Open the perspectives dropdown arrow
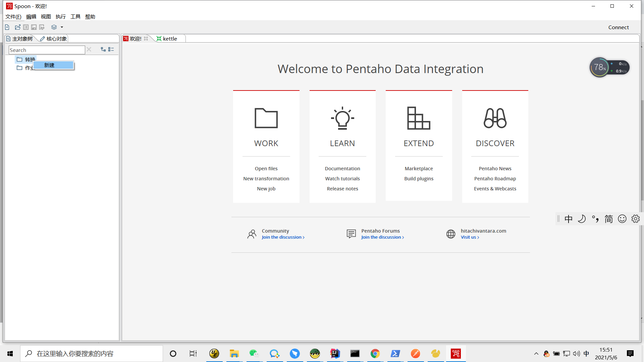Image resolution: width=644 pixels, height=362 pixels. point(62,27)
